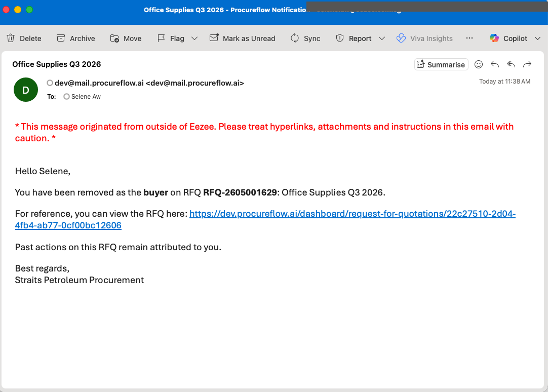
Task: Expand the Copilot dropdown arrow
Action: point(537,38)
